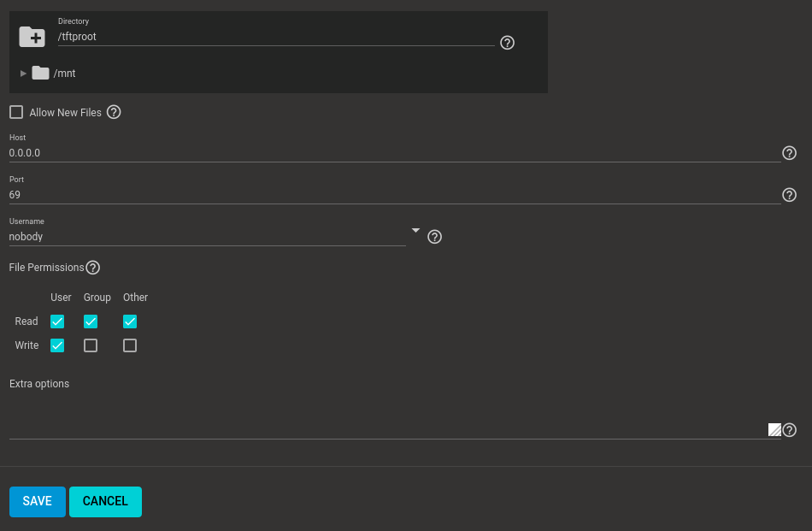The image size is (812, 531).
Task: Click the nobody username combo box
Action: click(x=207, y=237)
